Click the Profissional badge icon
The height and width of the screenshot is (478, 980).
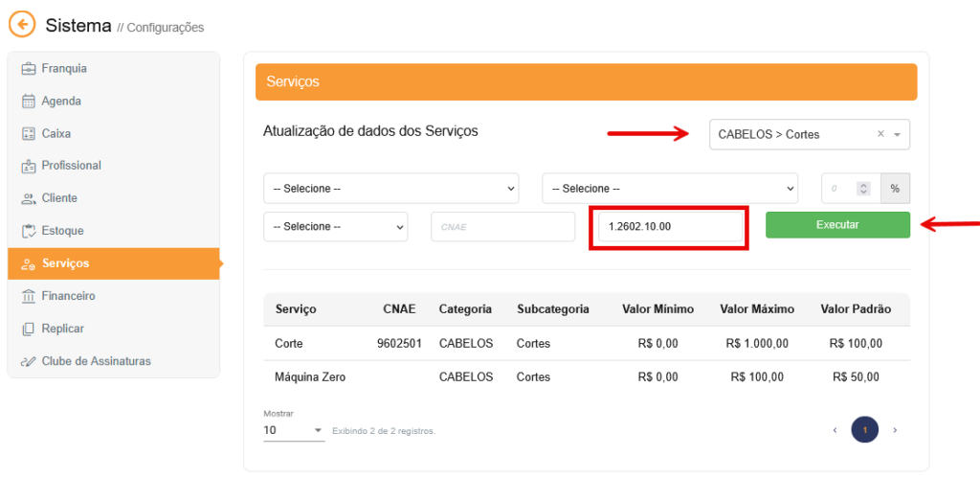point(28,167)
